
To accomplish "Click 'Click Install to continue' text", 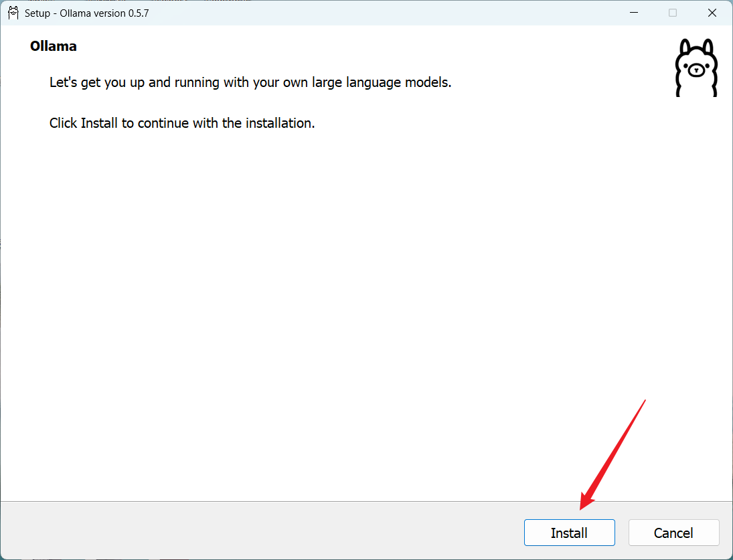I will (182, 123).
